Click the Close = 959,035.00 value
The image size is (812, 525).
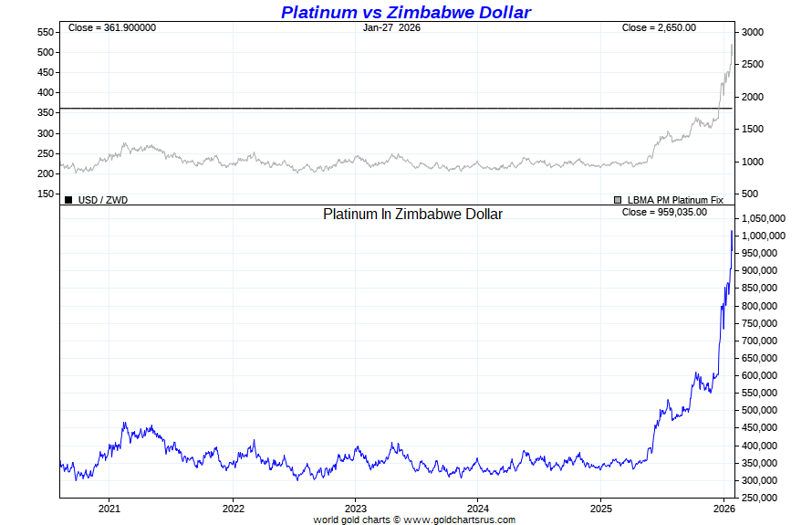click(664, 213)
